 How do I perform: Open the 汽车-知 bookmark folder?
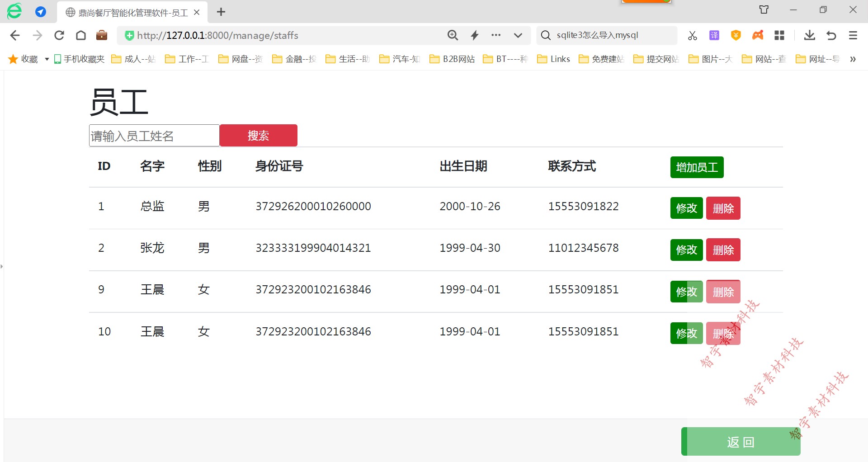pos(400,59)
